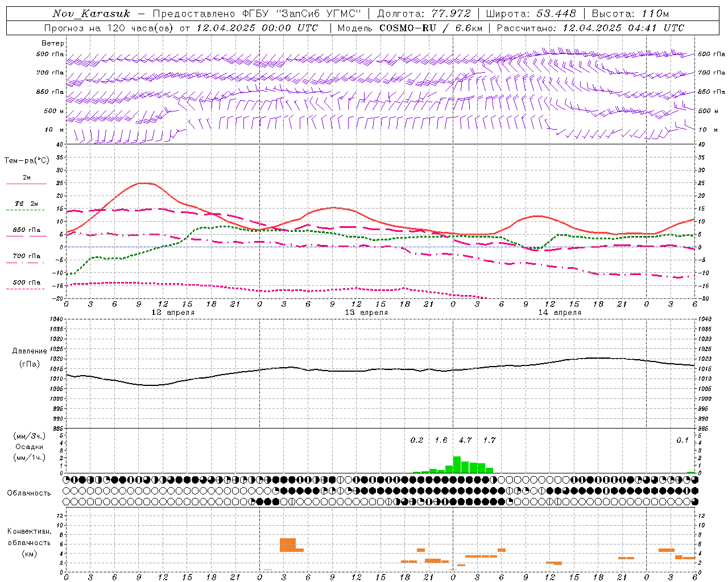728x582 pixels.
Task: Click the "12 апреля" date label
Action: [x=173, y=313]
